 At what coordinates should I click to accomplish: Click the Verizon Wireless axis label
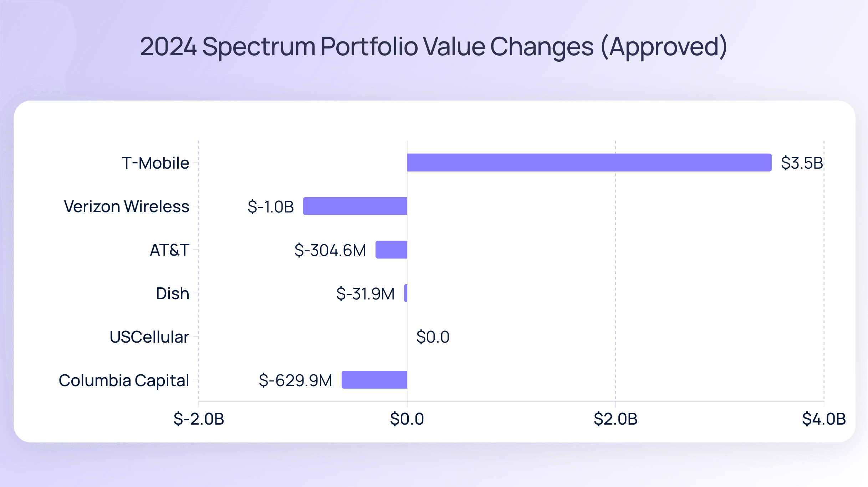point(126,206)
